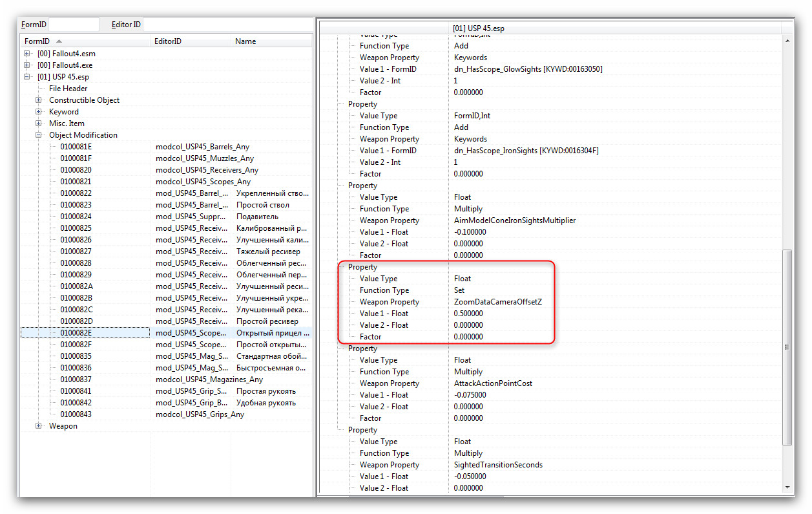Select the File Header tree item
The image size is (812, 514).
[x=68, y=89]
